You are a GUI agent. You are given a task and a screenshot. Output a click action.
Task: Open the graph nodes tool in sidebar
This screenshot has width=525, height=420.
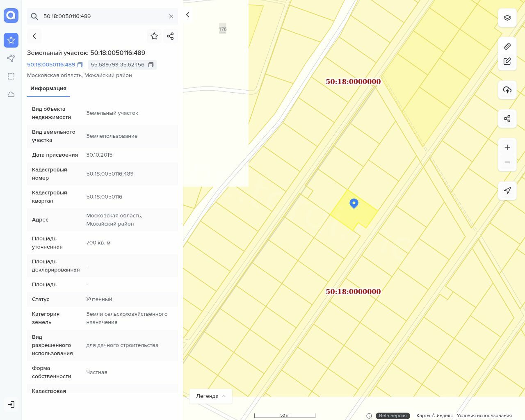coord(11,58)
